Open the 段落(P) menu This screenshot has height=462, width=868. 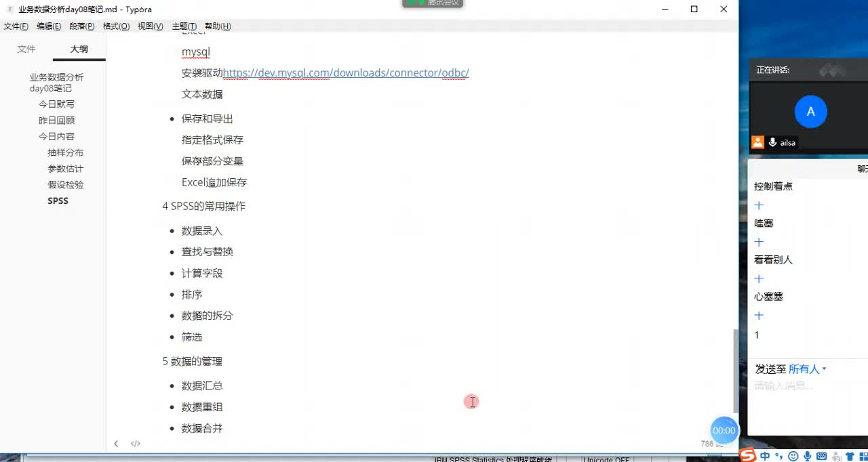coord(82,26)
